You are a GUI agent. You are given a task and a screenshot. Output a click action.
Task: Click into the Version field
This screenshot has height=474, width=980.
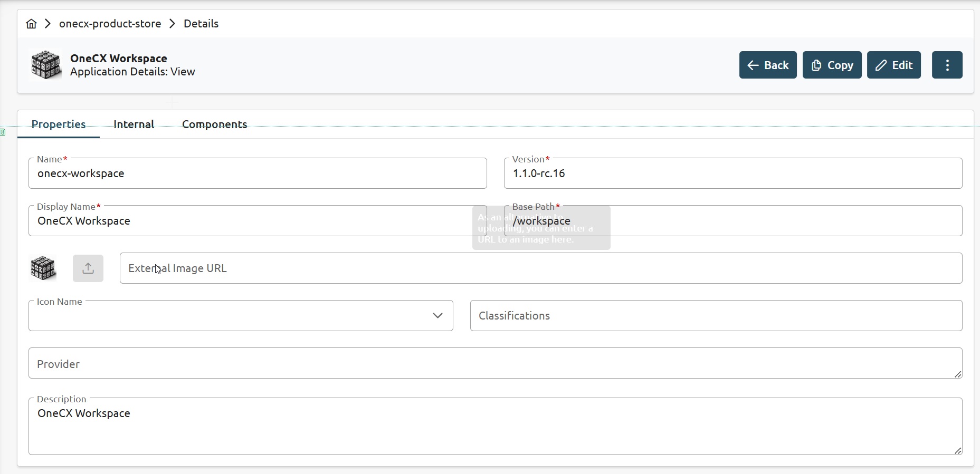pos(732,174)
